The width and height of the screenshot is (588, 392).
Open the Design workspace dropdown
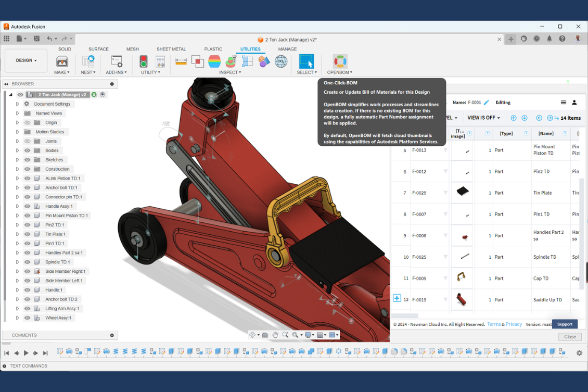[x=26, y=60]
